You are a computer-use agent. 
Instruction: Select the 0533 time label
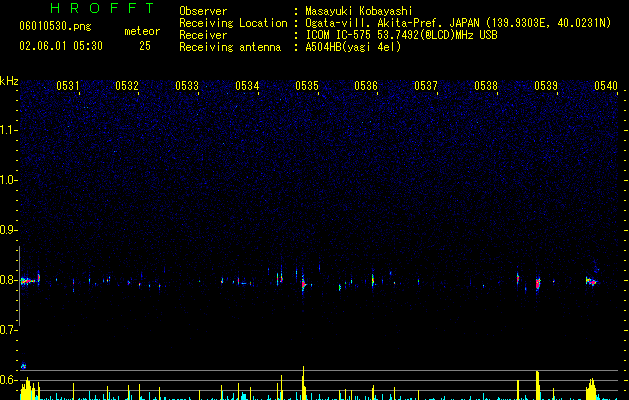[187, 86]
